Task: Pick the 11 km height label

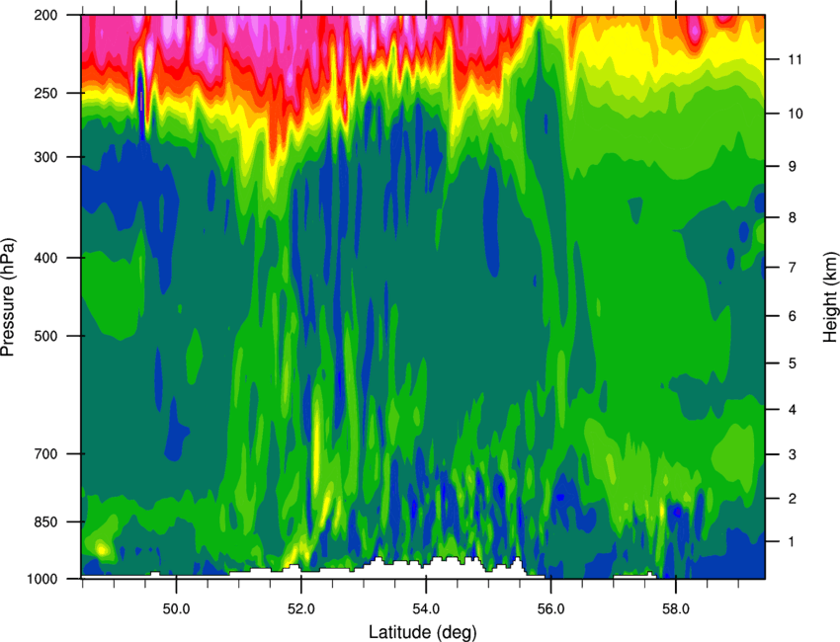Action: (x=796, y=59)
